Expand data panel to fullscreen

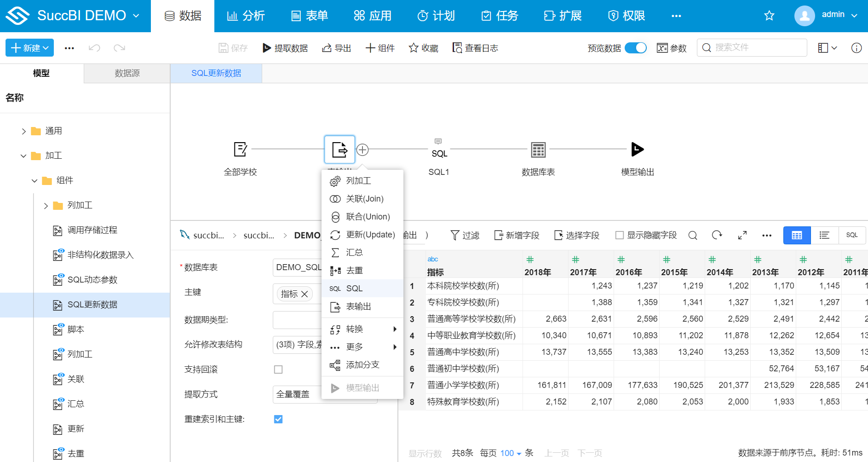click(742, 235)
